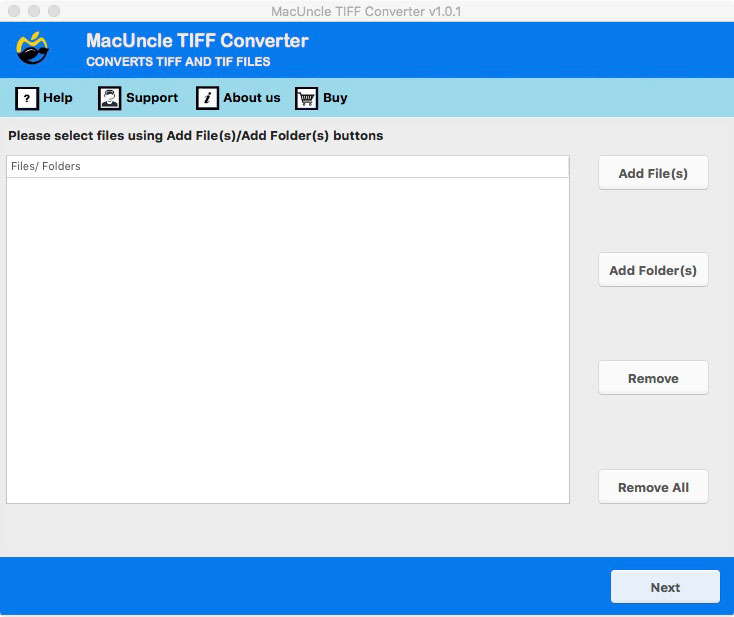Proceed with the Next button
Image resolution: width=734 pixels, height=617 pixels.
(665, 587)
